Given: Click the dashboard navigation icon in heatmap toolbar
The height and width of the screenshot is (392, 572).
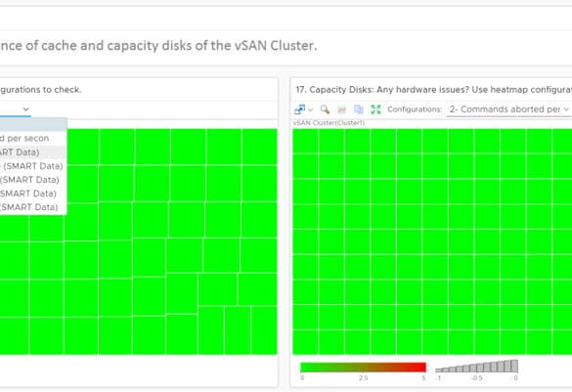Looking at the screenshot, I should 299,109.
